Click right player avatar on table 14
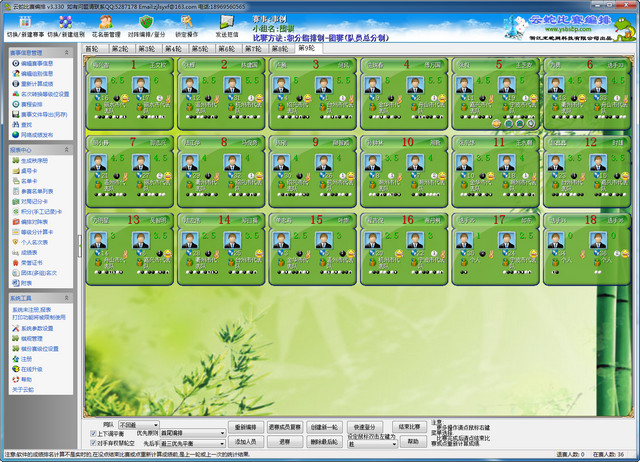The image size is (640, 462). point(232,240)
